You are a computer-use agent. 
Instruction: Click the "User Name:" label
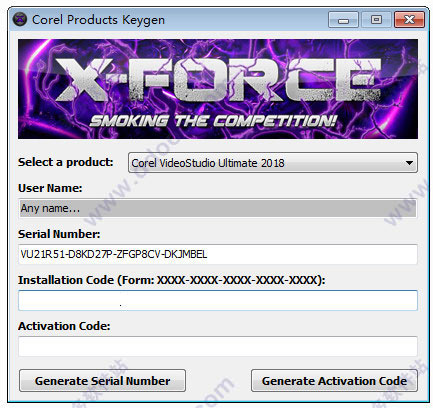50,188
